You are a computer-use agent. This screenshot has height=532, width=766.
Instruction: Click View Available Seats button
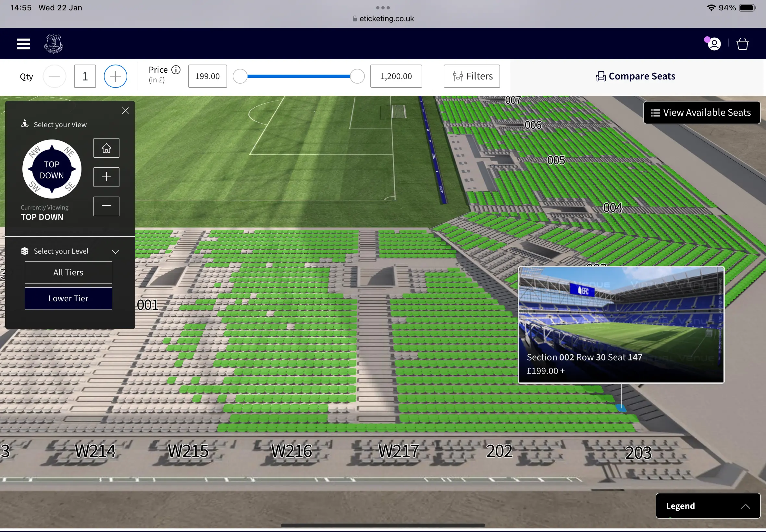point(701,113)
